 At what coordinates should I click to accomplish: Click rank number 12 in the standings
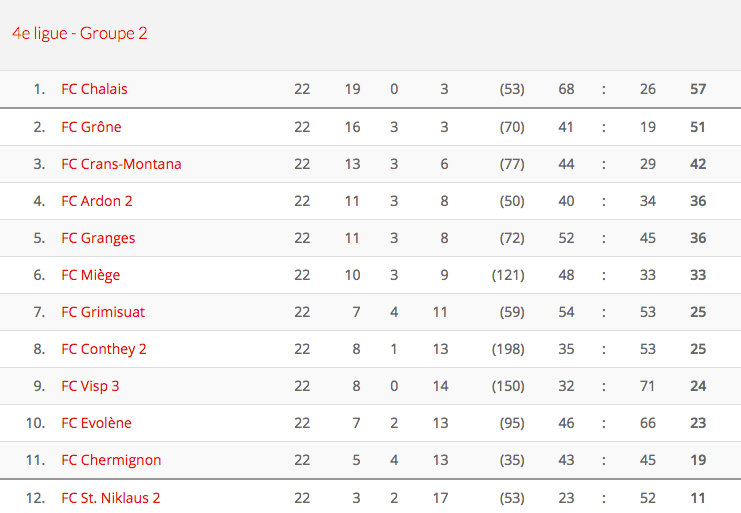[36, 498]
